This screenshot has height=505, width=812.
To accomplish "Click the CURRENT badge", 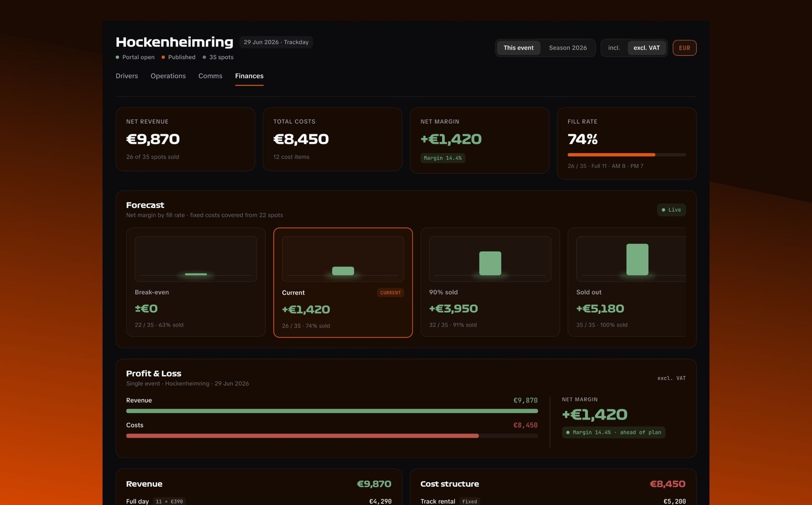I will click(390, 293).
